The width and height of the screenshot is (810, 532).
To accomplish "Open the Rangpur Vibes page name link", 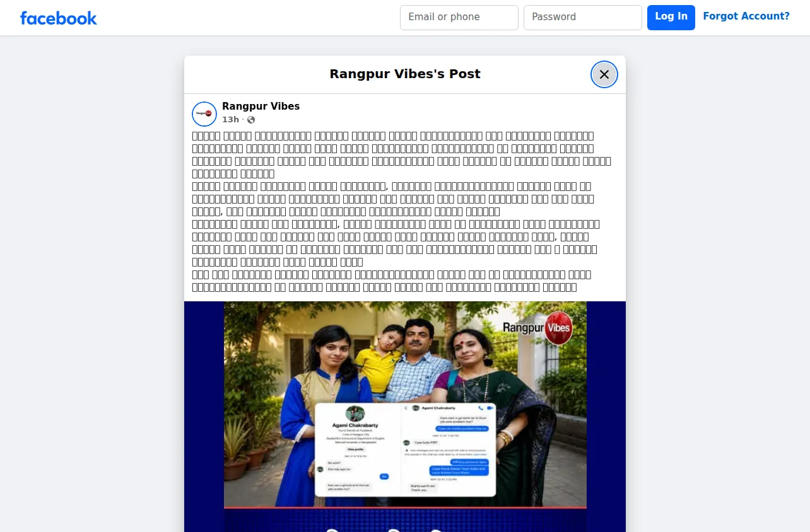I will point(261,107).
